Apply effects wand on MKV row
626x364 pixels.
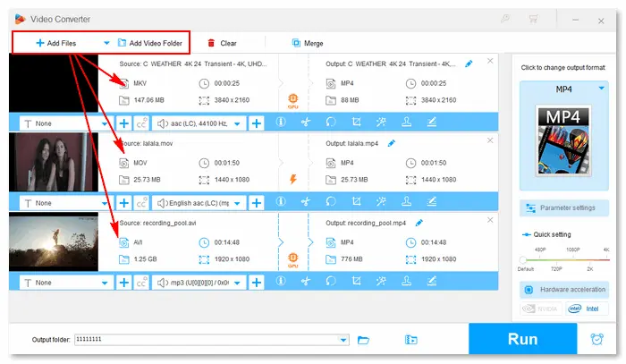click(x=381, y=123)
